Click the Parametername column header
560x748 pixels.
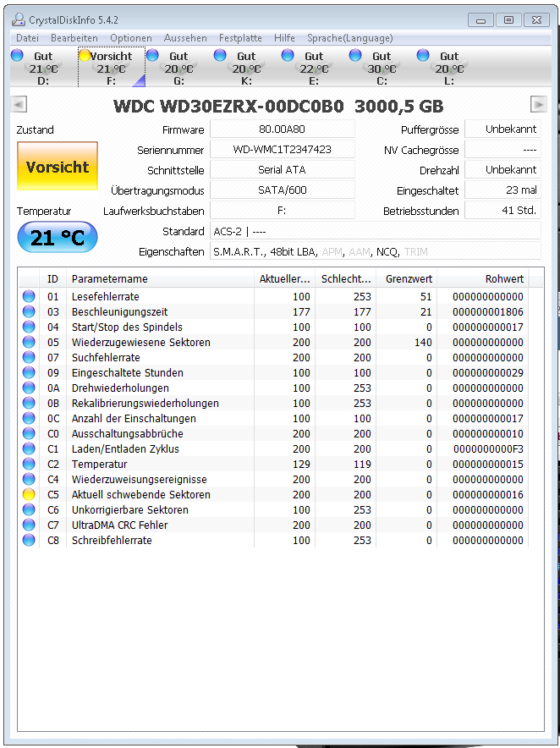click(x=160, y=279)
